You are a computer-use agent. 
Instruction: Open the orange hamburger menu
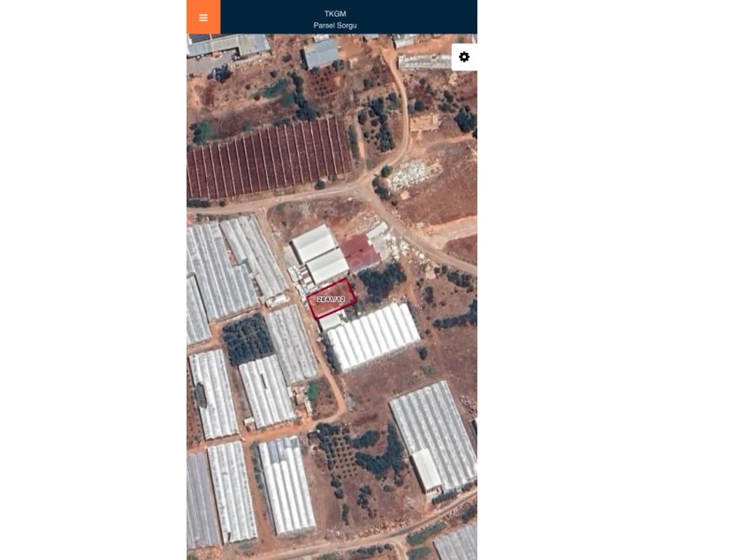pyautogui.click(x=203, y=17)
